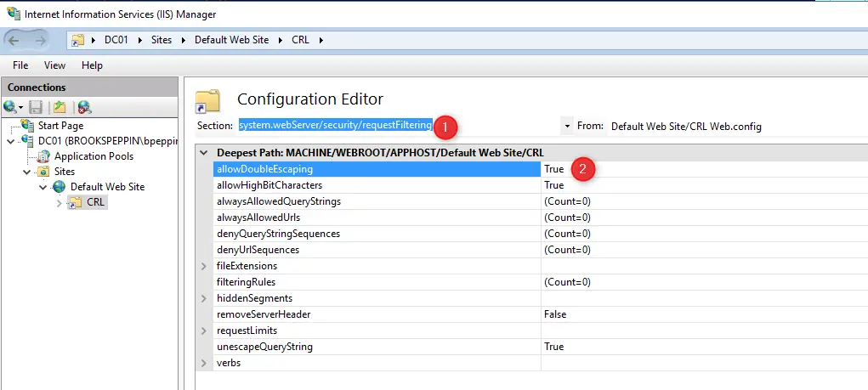
Task: Select the alwaysAllowedQueryStrings row
Action: (541, 201)
